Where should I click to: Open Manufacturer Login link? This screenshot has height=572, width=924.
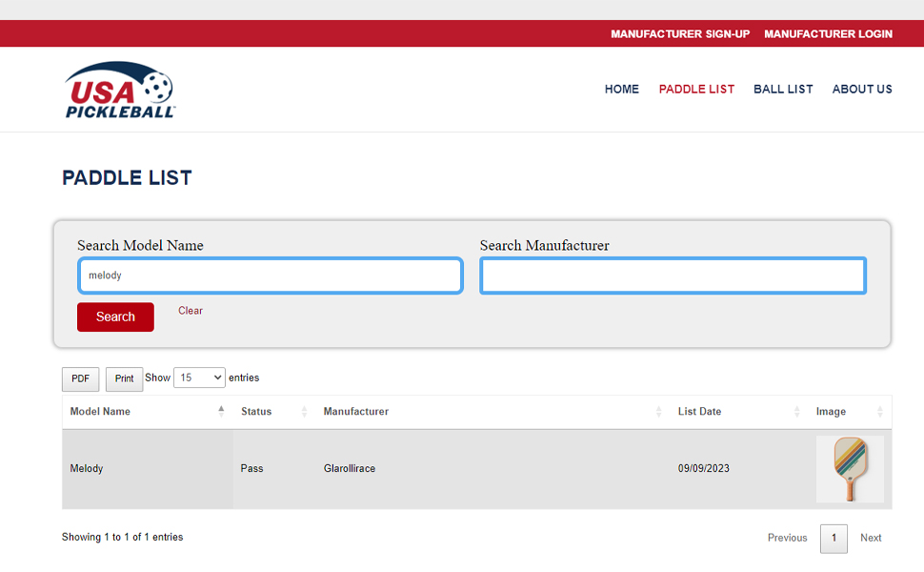828,34
